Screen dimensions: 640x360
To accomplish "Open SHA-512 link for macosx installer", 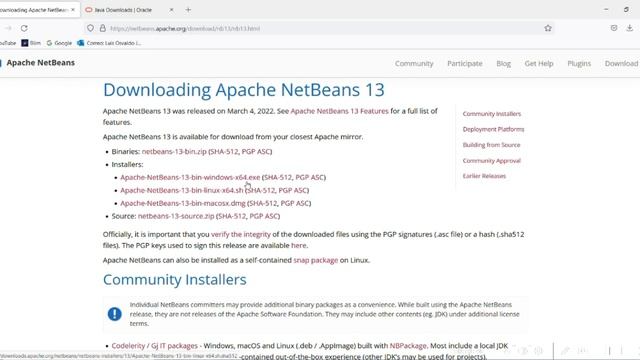I will (263, 203).
